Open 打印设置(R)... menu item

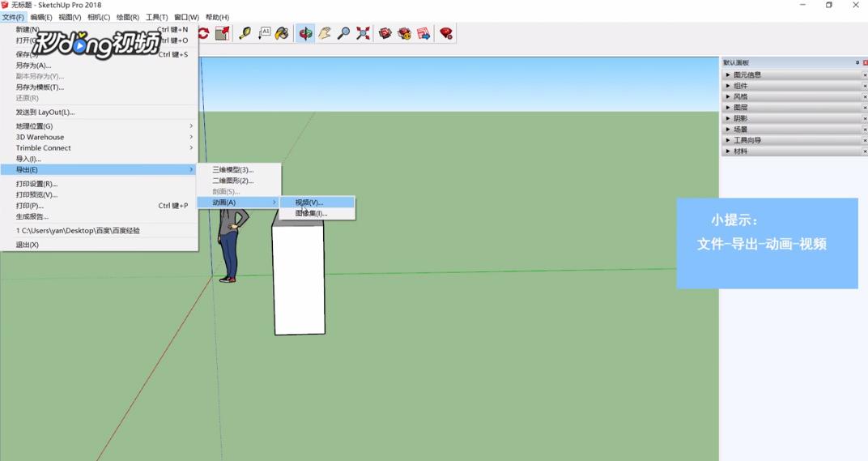click(99, 184)
